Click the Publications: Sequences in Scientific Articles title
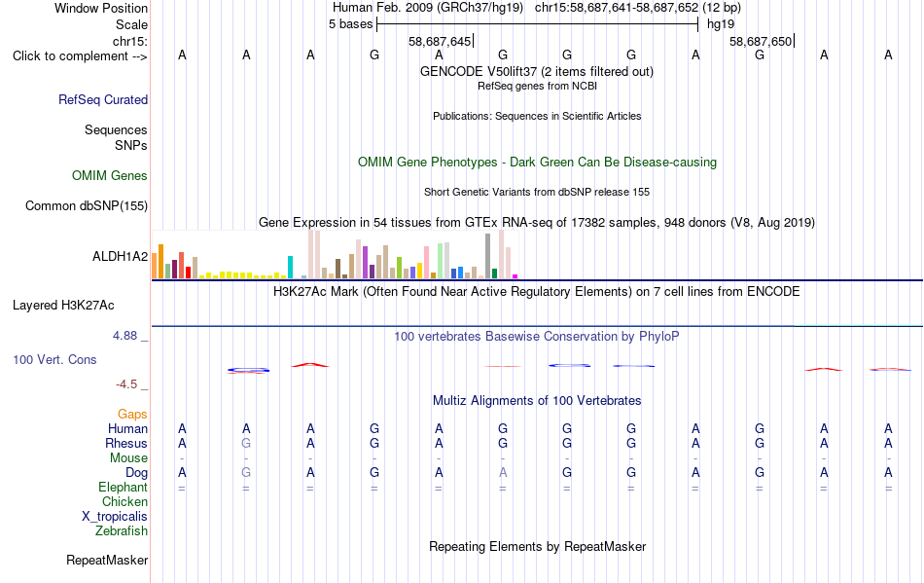This screenshot has height=583, width=924. [x=537, y=116]
